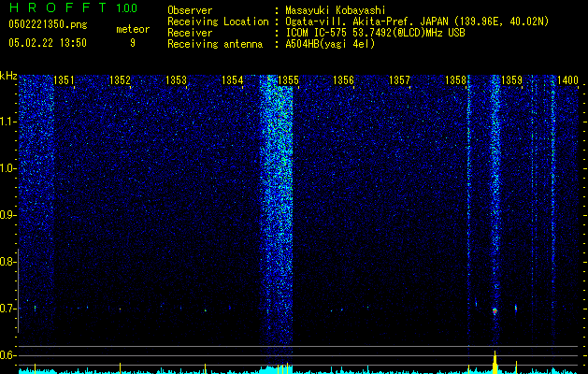Click the 1.0 kHz frequency label

pos(7,168)
